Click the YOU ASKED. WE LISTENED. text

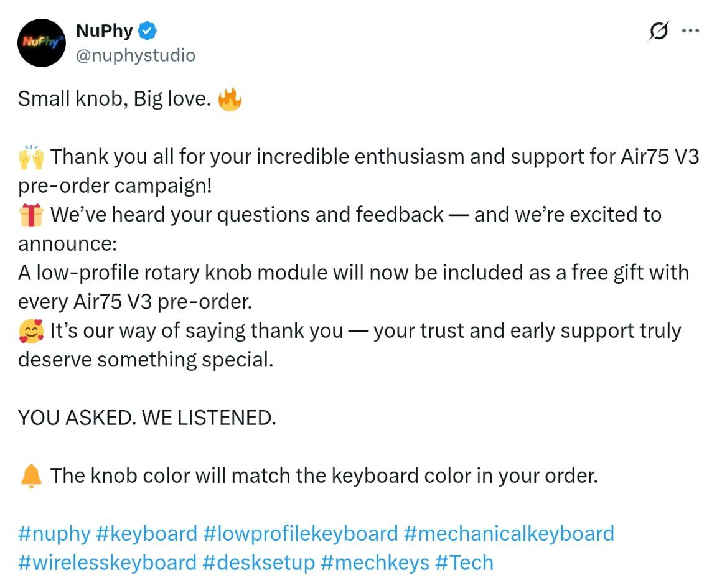click(x=147, y=418)
